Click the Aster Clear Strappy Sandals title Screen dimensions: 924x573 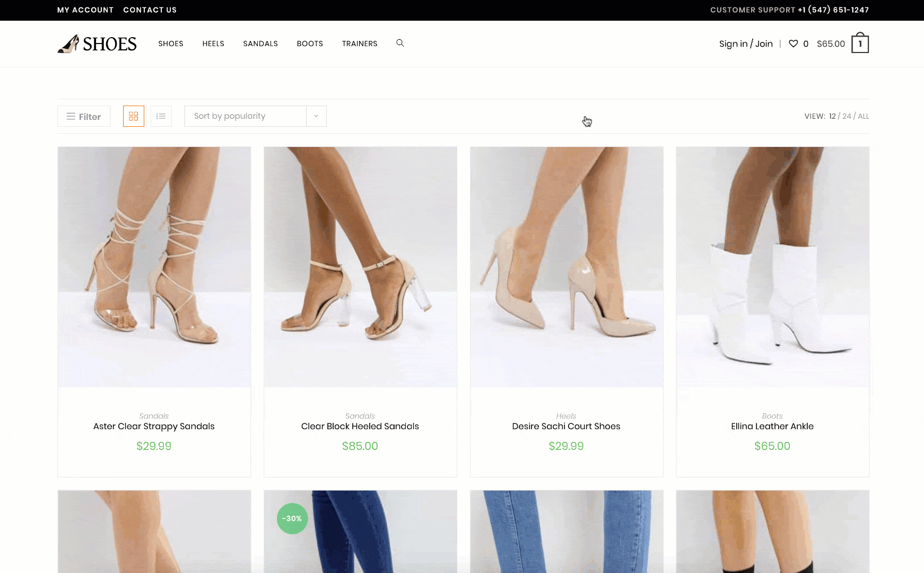point(154,426)
